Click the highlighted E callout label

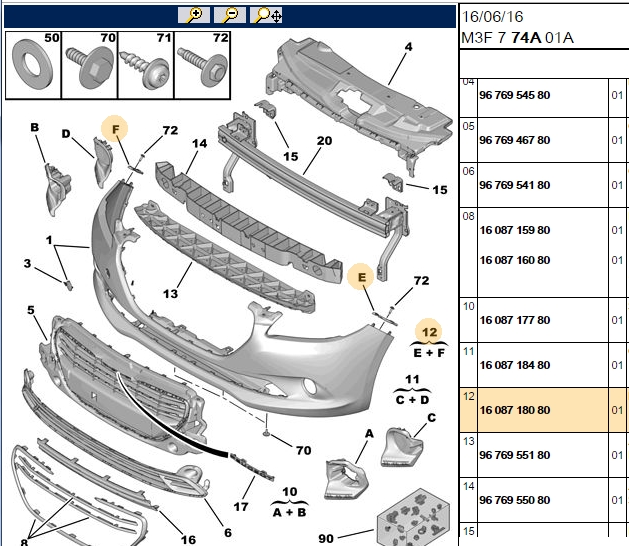(x=361, y=277)
